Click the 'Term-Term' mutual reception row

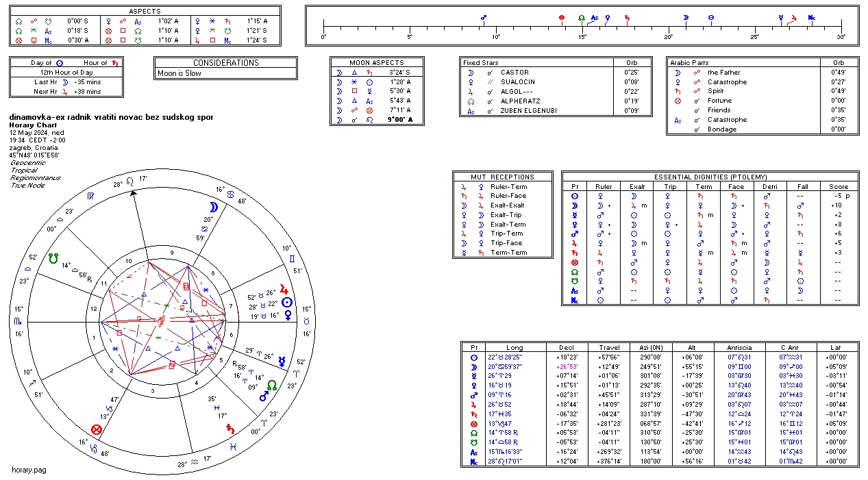pyautogui.click(x=503, y=253)
